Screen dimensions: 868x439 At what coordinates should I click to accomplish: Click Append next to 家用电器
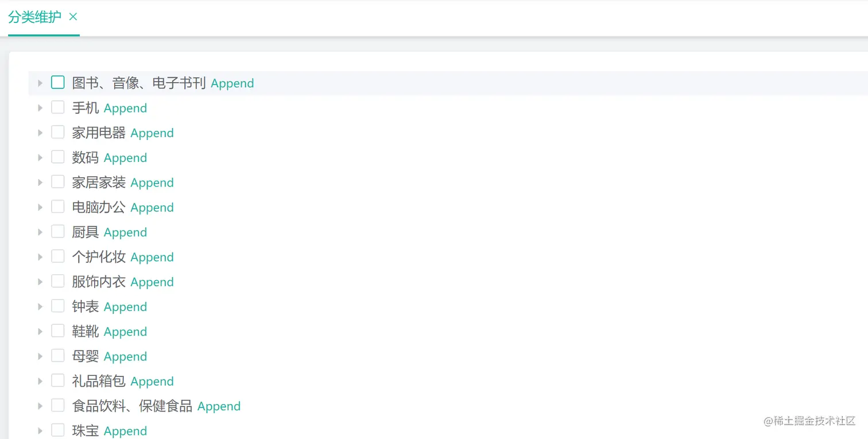(152, 133)
